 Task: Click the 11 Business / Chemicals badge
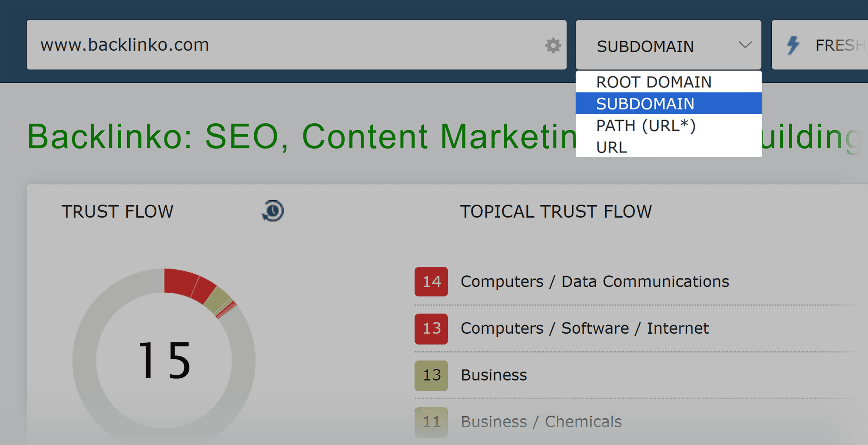pyautogui.click(x=431, y=422)
